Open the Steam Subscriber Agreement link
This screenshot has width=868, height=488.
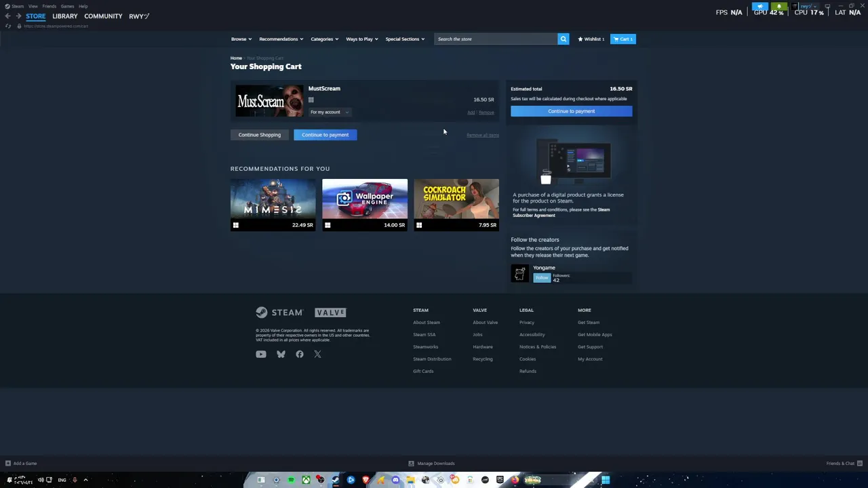click(x=561, y=212)
